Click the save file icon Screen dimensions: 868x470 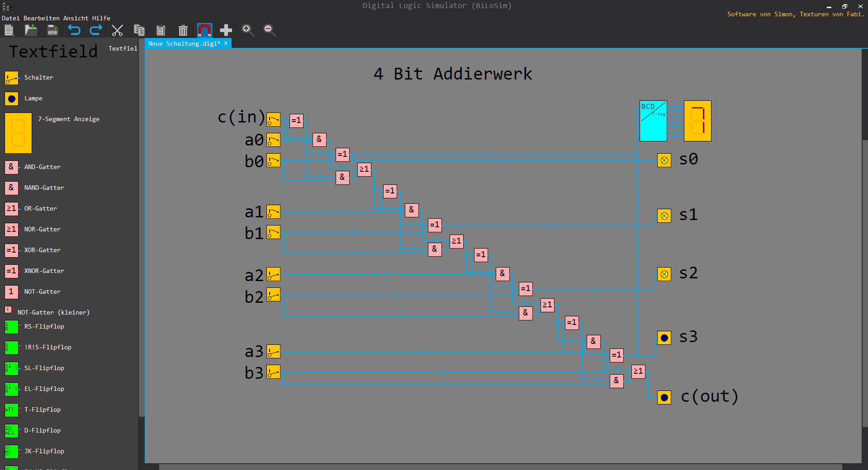pyautogui.click(x=52, y=30)
